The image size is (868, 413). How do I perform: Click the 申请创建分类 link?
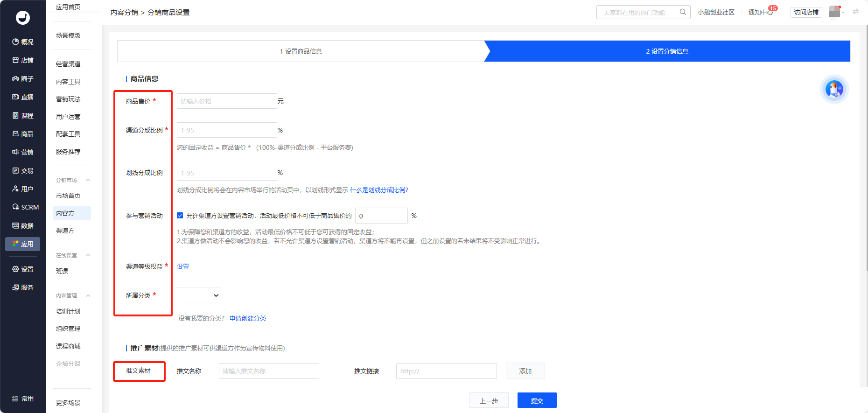point(248,318)
